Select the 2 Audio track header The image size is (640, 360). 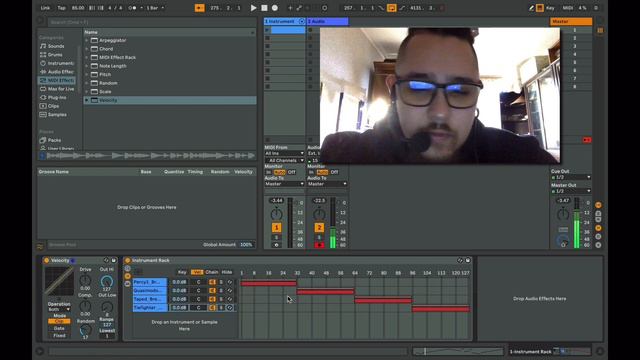(327, 21)
